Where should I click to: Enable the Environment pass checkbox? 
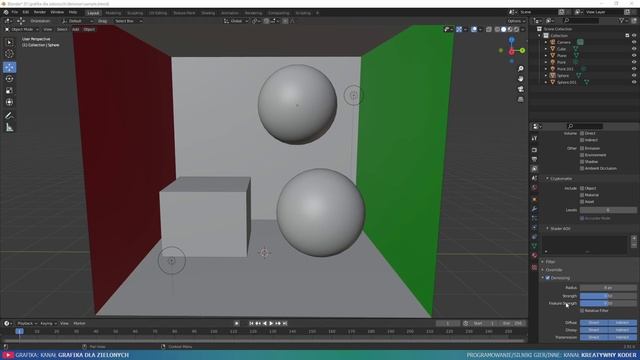tap(582, 155)
